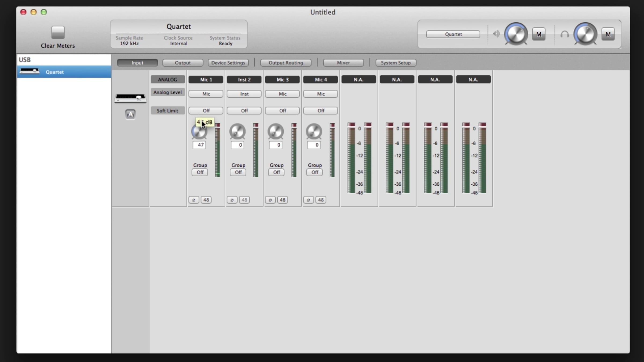Click the Mic 4 channel name label
Viewport: 644px width, 362px height.
tap(321, 80)
